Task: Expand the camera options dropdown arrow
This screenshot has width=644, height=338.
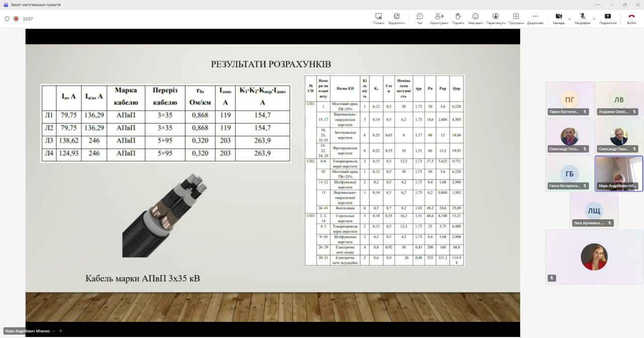Action: point(570,19)
